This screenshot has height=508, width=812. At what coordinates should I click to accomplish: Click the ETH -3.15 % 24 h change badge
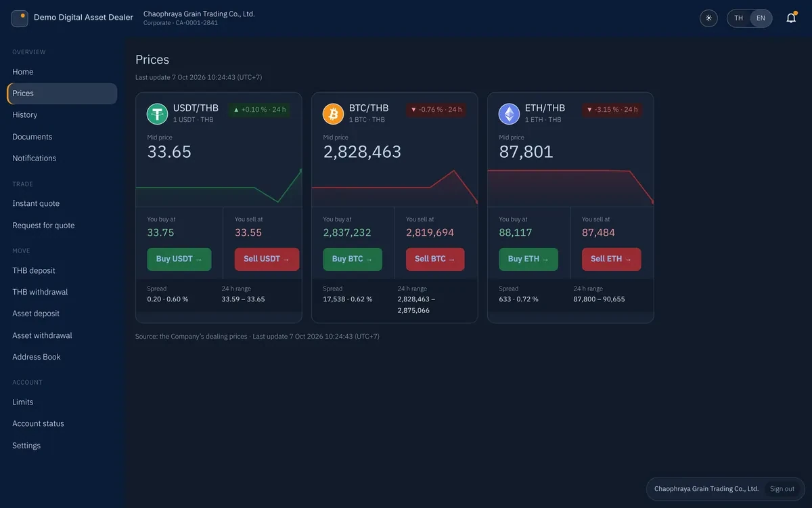(x=612, y=110)
